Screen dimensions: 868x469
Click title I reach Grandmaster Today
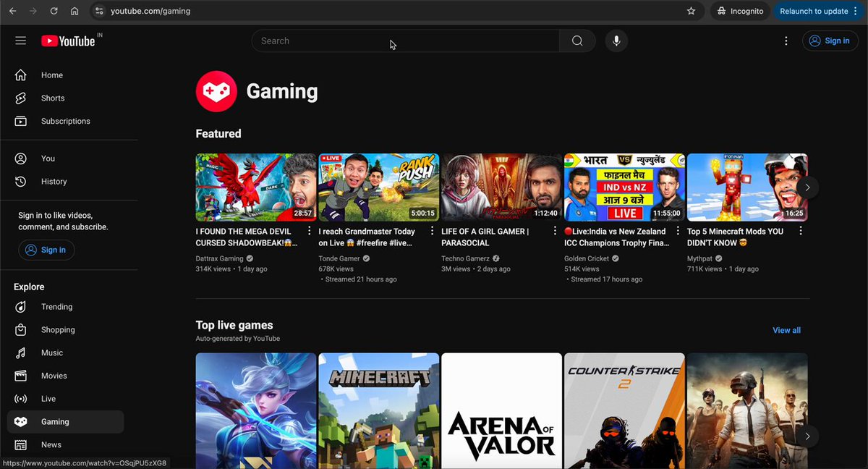pos(367,237)
